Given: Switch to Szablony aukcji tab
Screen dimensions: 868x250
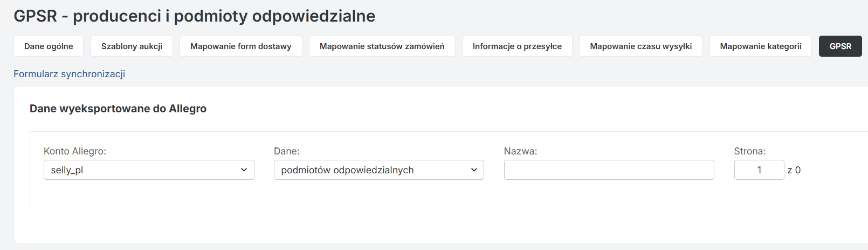Looking at the screenshot, I should click(x=132, y=46).
